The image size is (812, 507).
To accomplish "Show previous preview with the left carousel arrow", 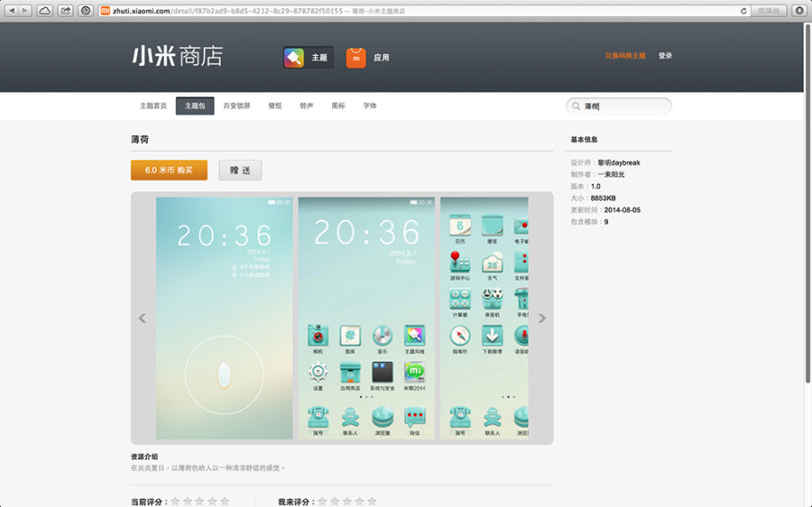I will click(143, 318).
